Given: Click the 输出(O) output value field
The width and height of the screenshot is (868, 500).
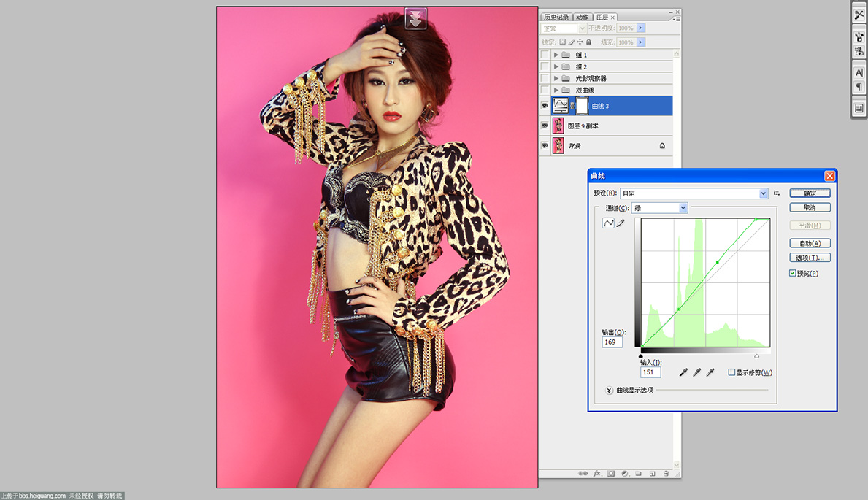Looking at the screenshot, I should pyautogui.click(x=612, y=342).
